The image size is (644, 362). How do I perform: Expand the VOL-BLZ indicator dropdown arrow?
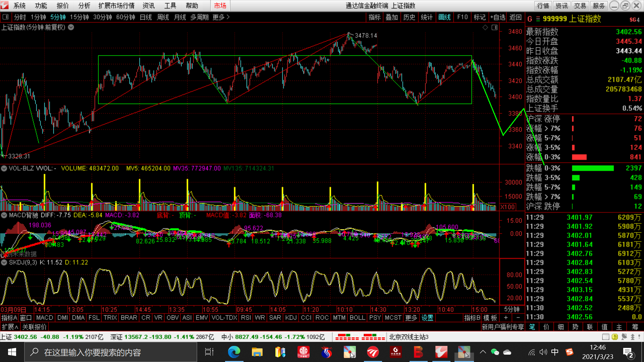4,168
